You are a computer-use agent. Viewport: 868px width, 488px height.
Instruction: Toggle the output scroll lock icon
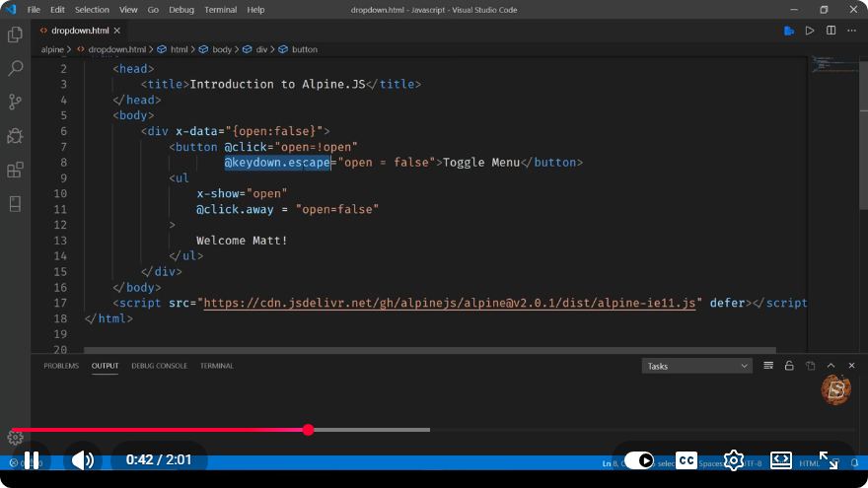click(x=789, y=365)
